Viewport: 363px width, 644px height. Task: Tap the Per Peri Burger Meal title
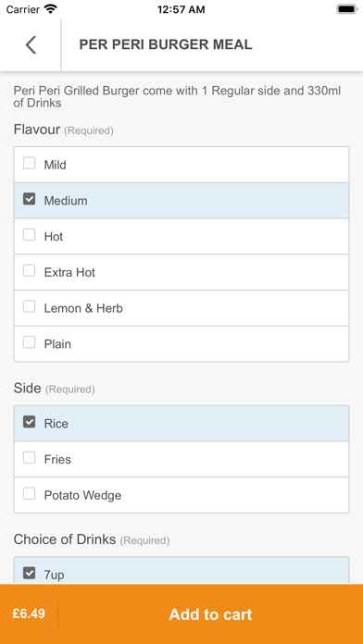click(166, 44)
